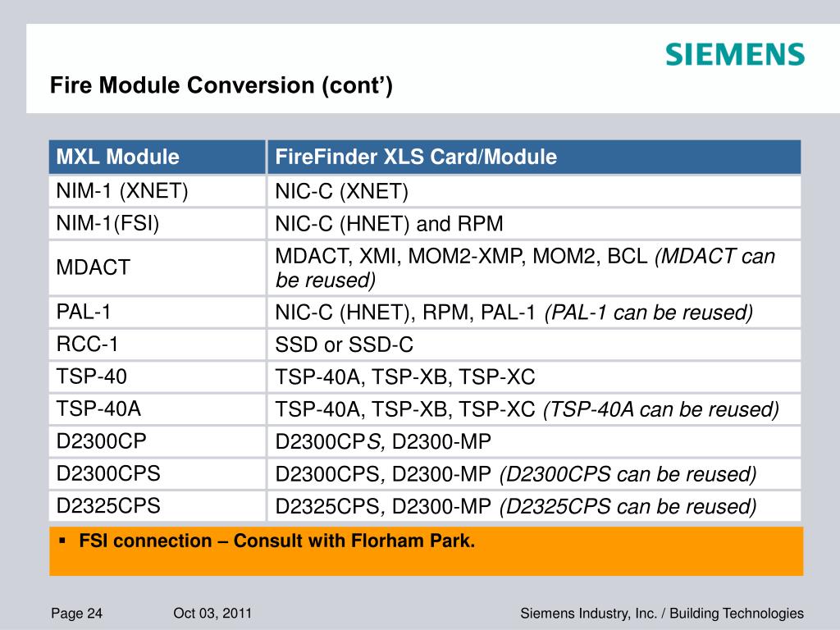Select the 'TSP-40A' cell in MXL column

point(157,409)
